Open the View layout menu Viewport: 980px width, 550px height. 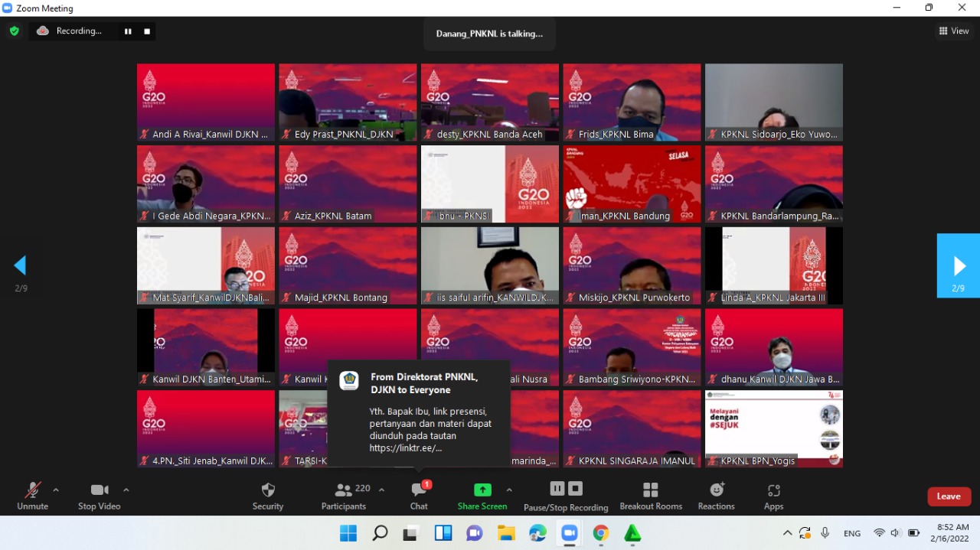tap(954, 31)
